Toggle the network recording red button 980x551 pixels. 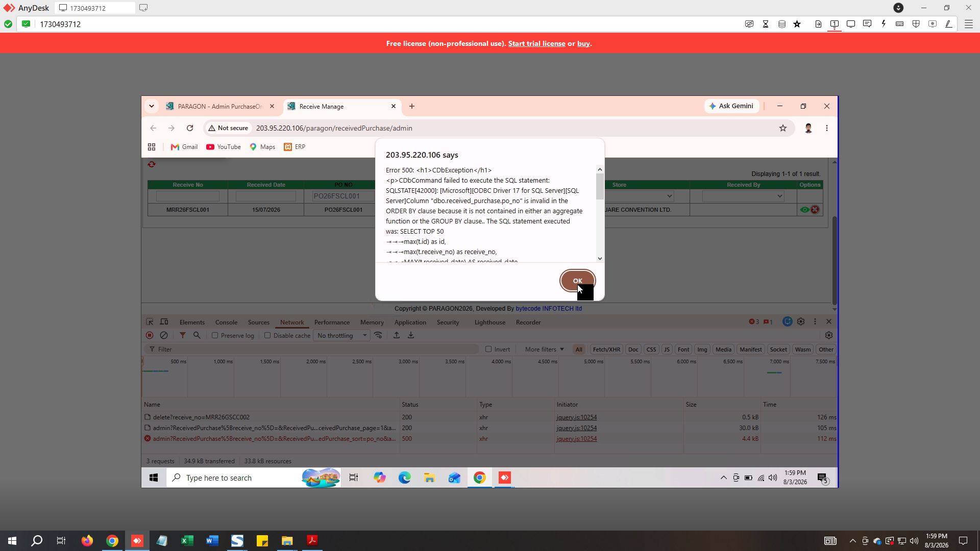[x=150, y=335]
